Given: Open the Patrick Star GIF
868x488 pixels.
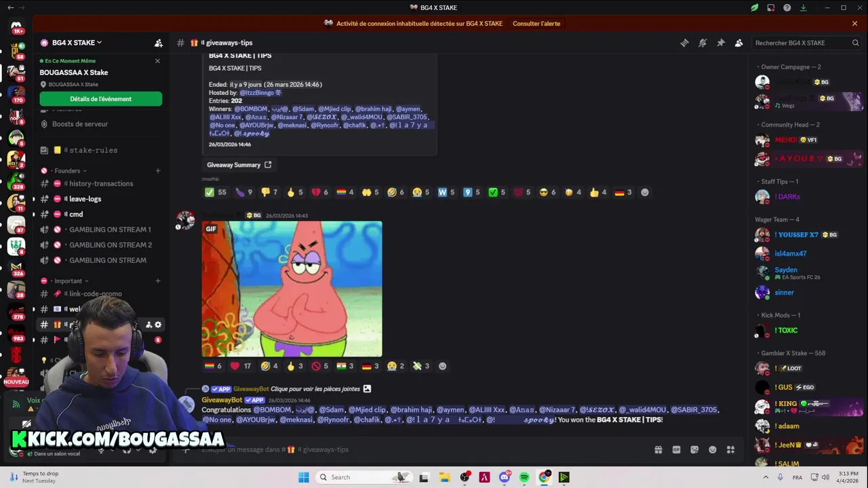Looking at the screenshot, I should (292, 289).
